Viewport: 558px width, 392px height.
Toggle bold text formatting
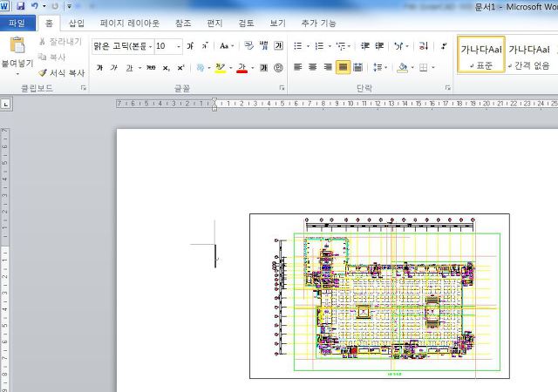99,67
